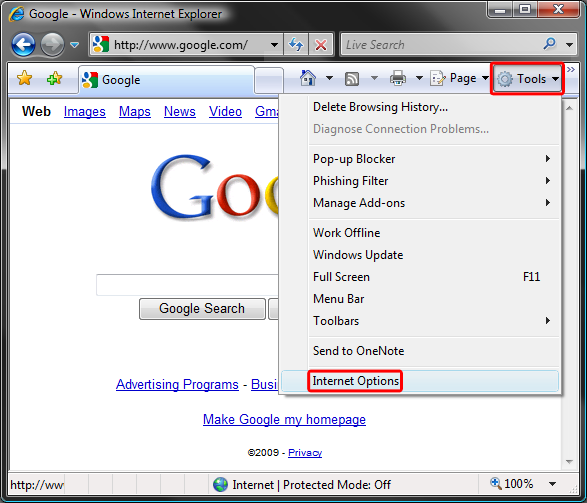Open the Toolbars submenu
The width and height of the screenshot is (587, 503).
[x=420, y=321]
